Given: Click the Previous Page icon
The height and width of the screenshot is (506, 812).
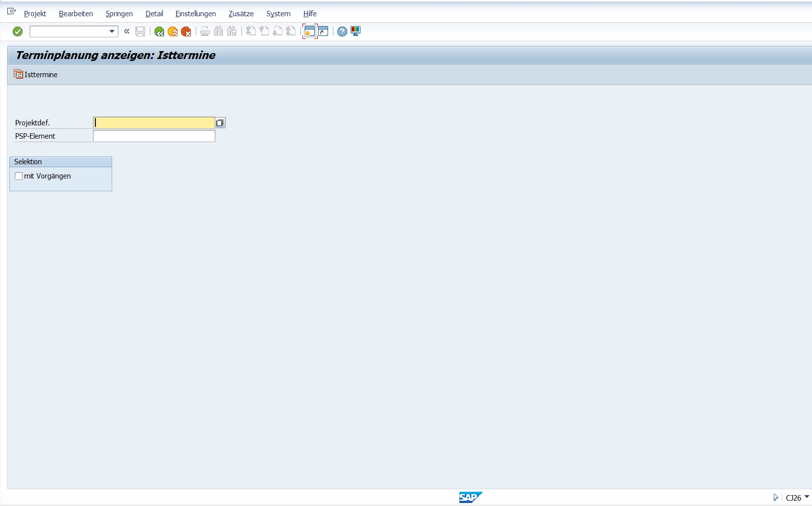Looking at the screenshot, I should point(264,31).
